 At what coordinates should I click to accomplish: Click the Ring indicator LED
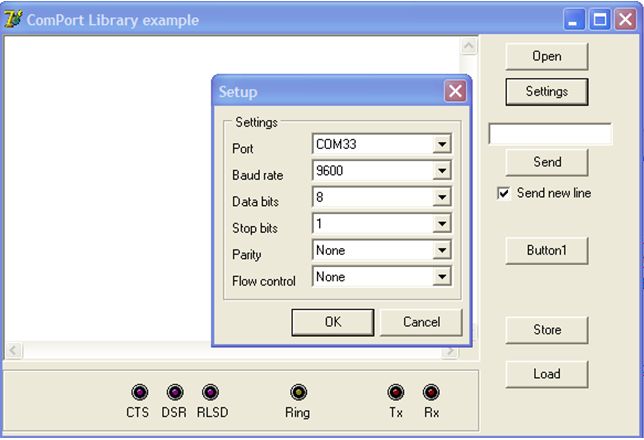coord(298,392)
